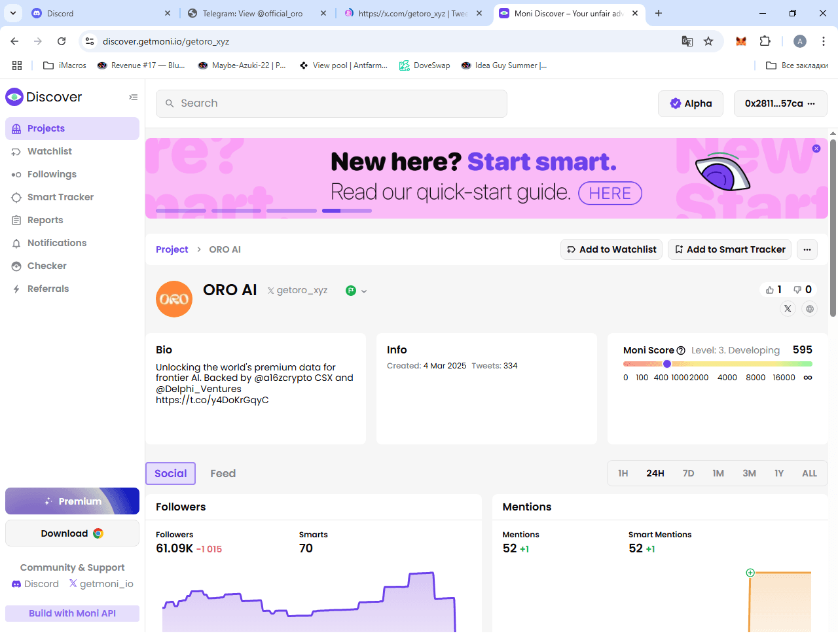Viewport: 838px width, 644px height.
Task: Click the Mentions chart data point marker
Action: 750,573
